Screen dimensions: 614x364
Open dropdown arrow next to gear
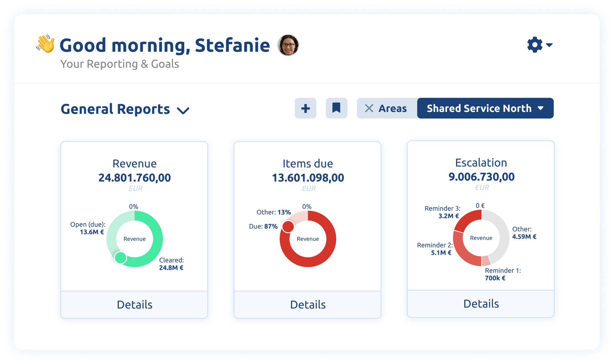click(549, 45)
